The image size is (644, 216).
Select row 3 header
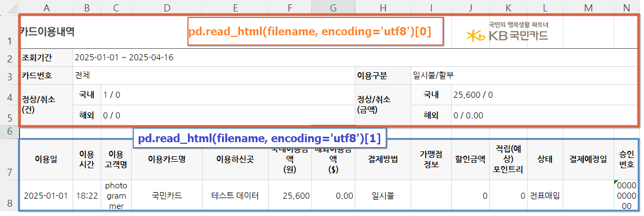click(x=9, y=75)
